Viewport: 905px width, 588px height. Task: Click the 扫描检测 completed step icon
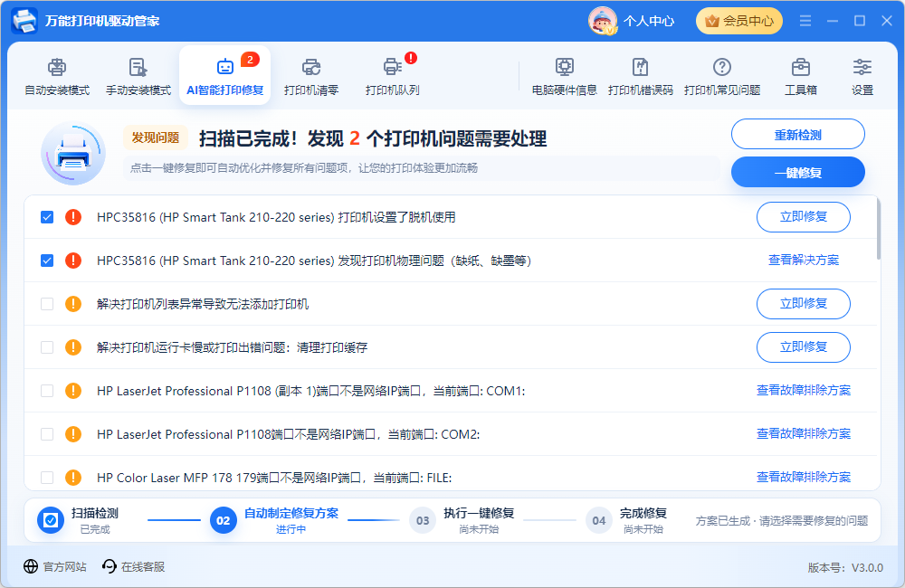click(x=51, y=520)
